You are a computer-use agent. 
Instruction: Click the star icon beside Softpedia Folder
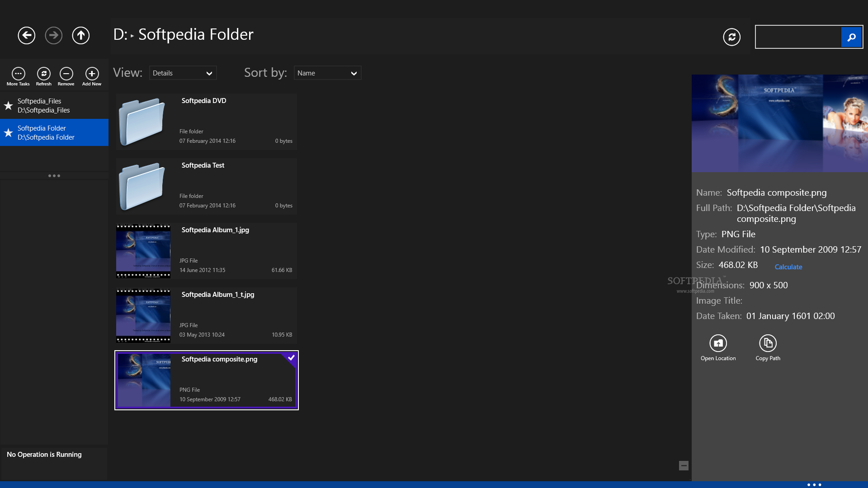[x=8, y=133]
